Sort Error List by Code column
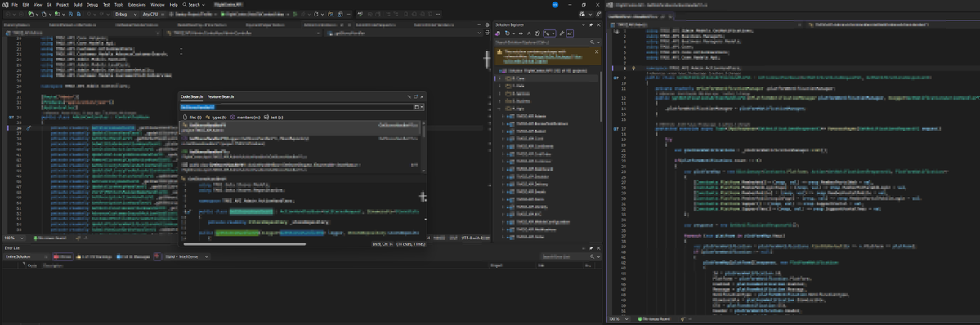 pos(32,265)
